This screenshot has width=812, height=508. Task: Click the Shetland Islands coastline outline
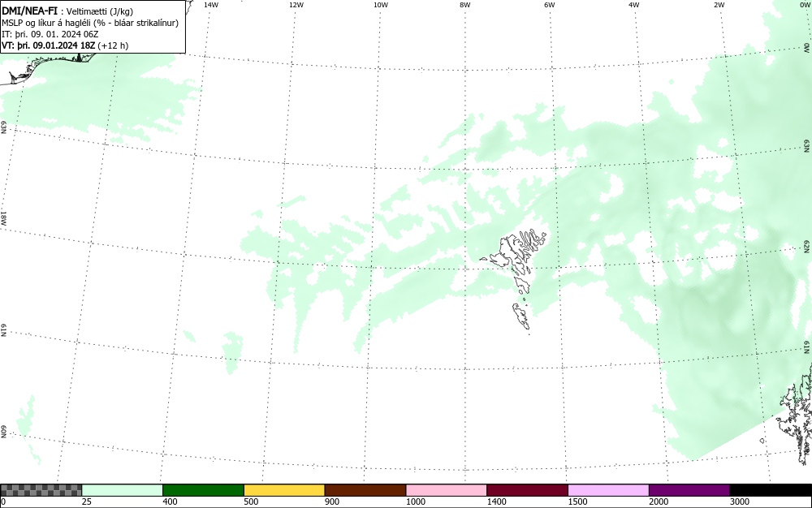795,414
